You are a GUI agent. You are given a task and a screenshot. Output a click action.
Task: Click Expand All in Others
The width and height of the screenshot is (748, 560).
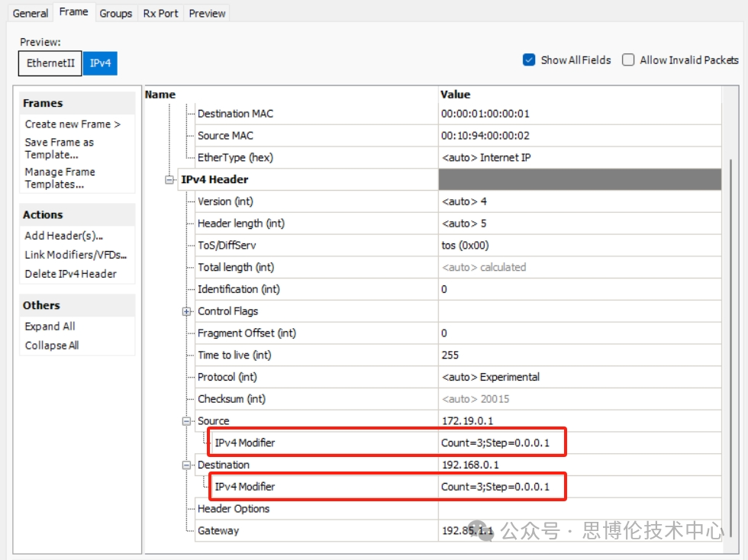50,327
